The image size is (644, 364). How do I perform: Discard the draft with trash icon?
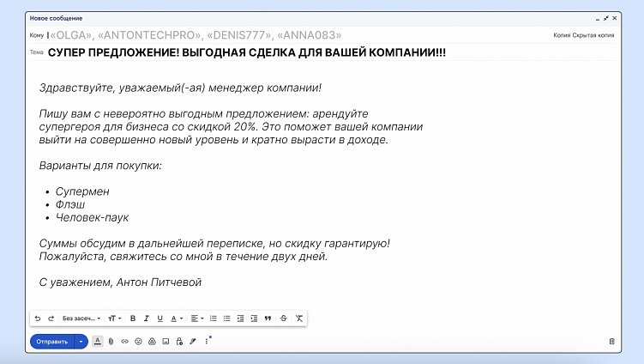612,341
